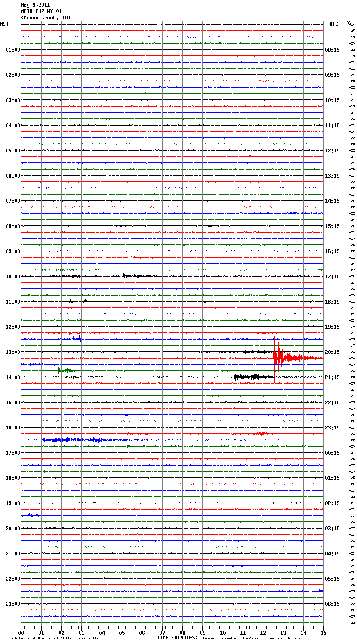Click the 13:00 MST hour label
Viewport: 357px width, 644px height.
point(13,352)
